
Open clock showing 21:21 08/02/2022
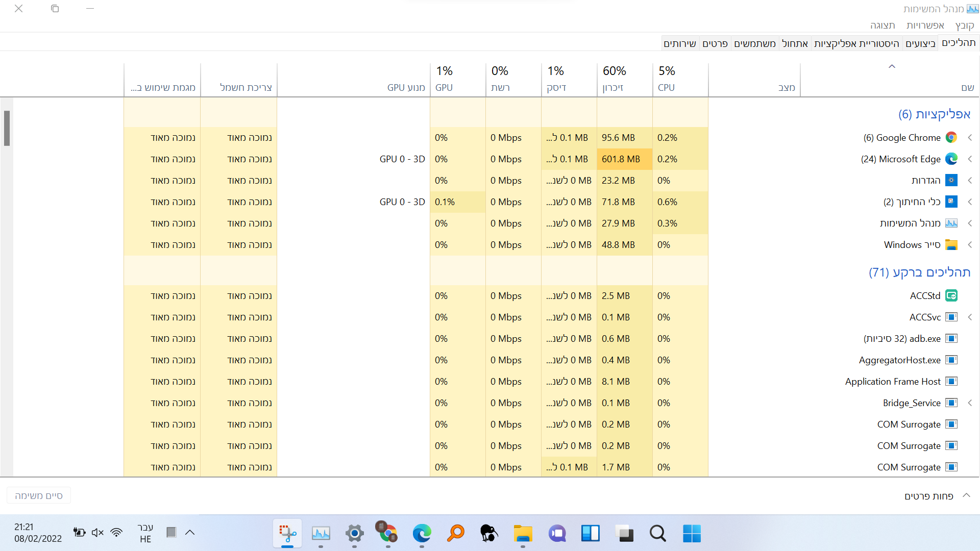[x=38, y=533]
